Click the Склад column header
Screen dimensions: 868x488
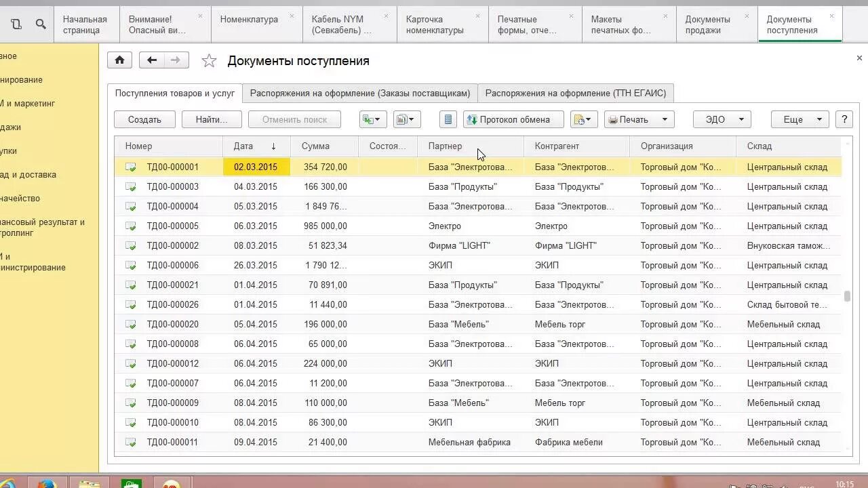(788, 146)
